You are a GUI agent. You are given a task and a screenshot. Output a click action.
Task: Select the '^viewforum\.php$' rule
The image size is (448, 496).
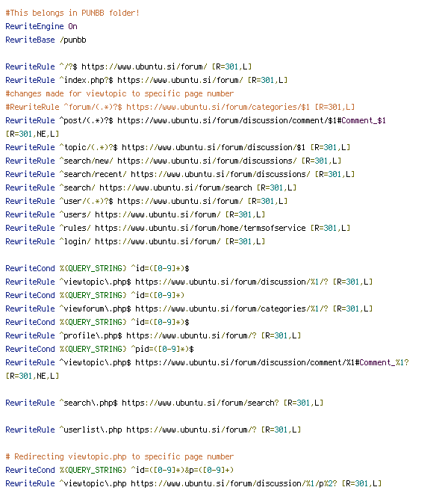coord(189,309)
